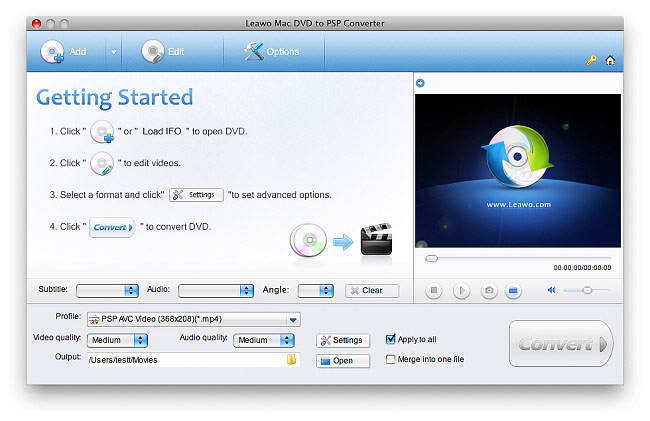Click the 00:00:00/00:00:00 time display
The height and width of the screenshot is (421, 650).
coord(582,268)
